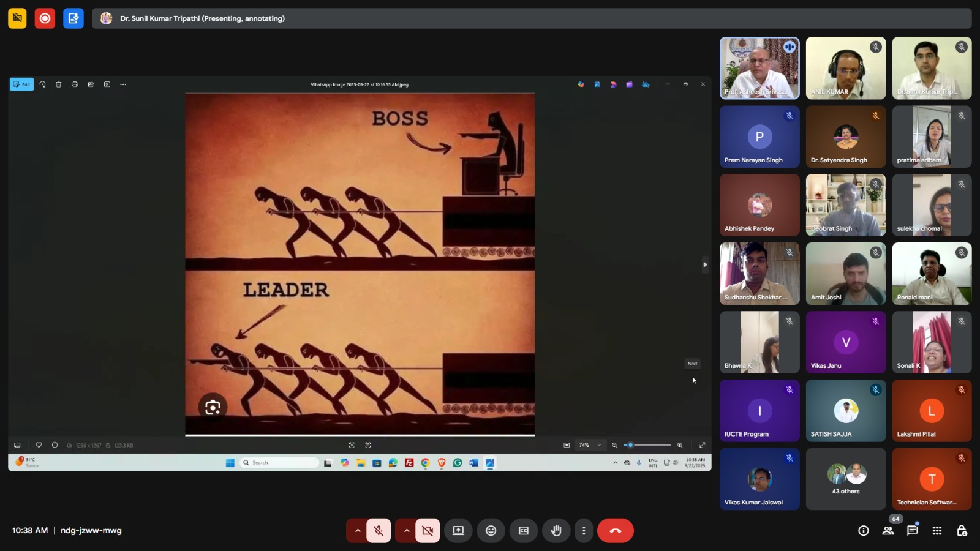Open the activities grid icon
Screen dimensions: 980x551
coord(937,531)
